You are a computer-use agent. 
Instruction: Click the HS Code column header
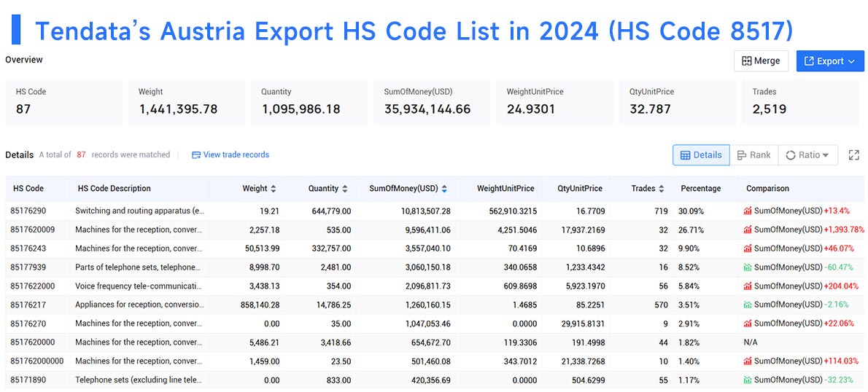coord(28,189)
